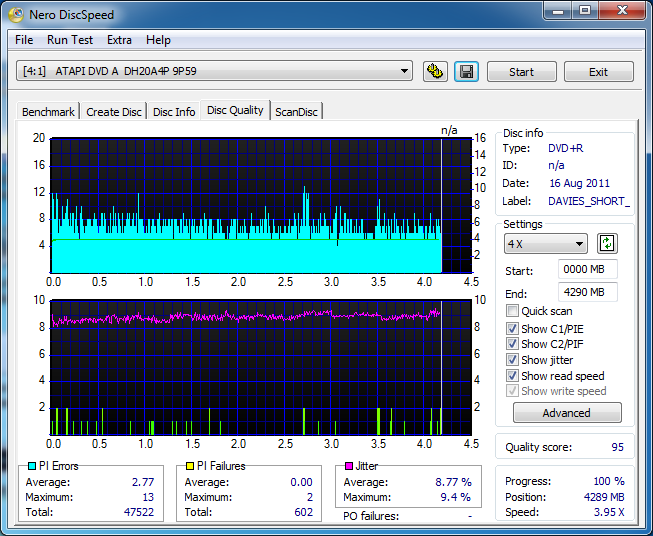This screenshot has width=653, height=536.
Task: Open the File menu
Action: tap(24, 40)
